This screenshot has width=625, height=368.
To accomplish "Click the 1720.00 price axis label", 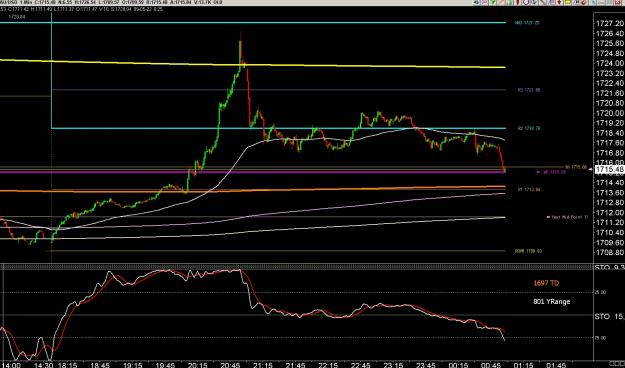I will pyautogui.click(x=609, y=113).
